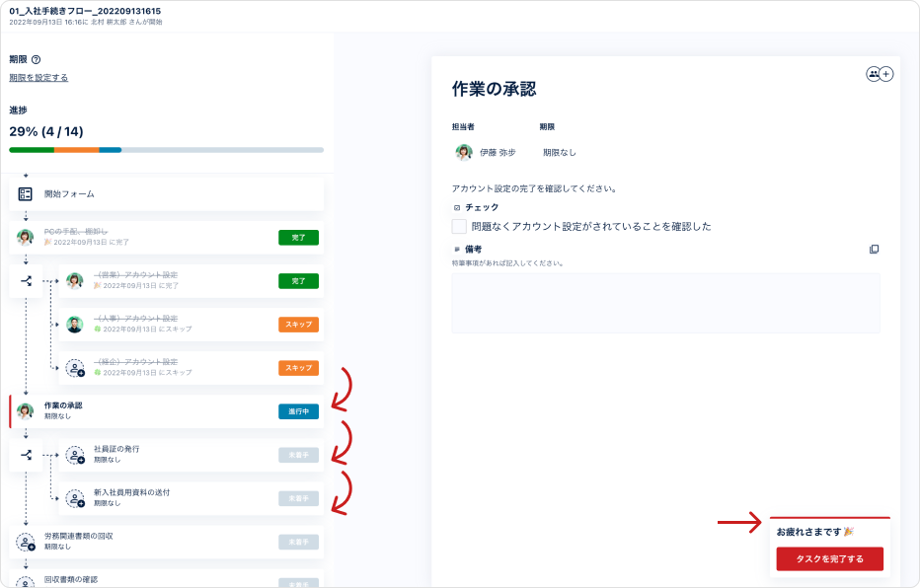920x588 pixels.
Task: Click 完了 badge on （営業）アカウント設定
Action: click(x=299, y=281)
